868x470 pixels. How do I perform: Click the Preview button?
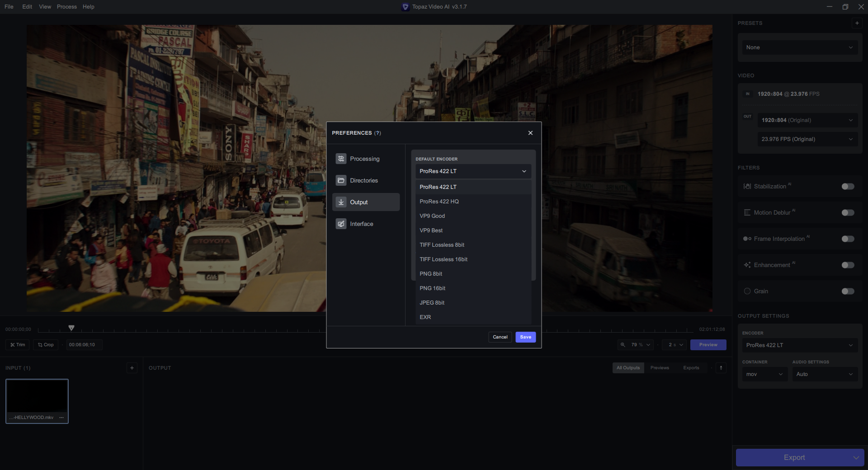pyautogui.click(x=708, y=345)
